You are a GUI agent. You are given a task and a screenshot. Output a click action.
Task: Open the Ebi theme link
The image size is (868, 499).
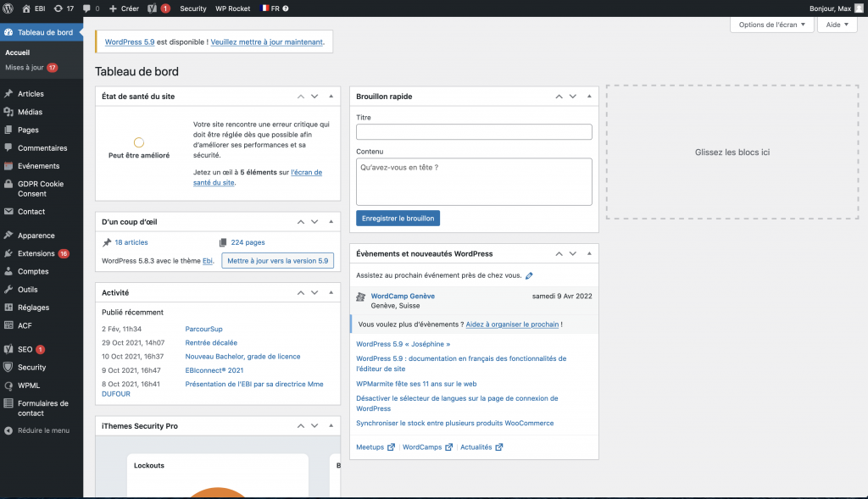coord(208,261)
